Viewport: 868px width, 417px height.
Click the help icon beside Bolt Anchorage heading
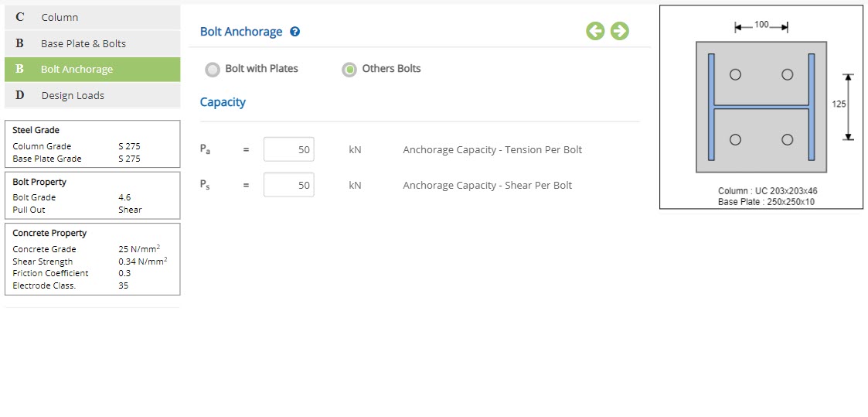[x=294, y=32]
